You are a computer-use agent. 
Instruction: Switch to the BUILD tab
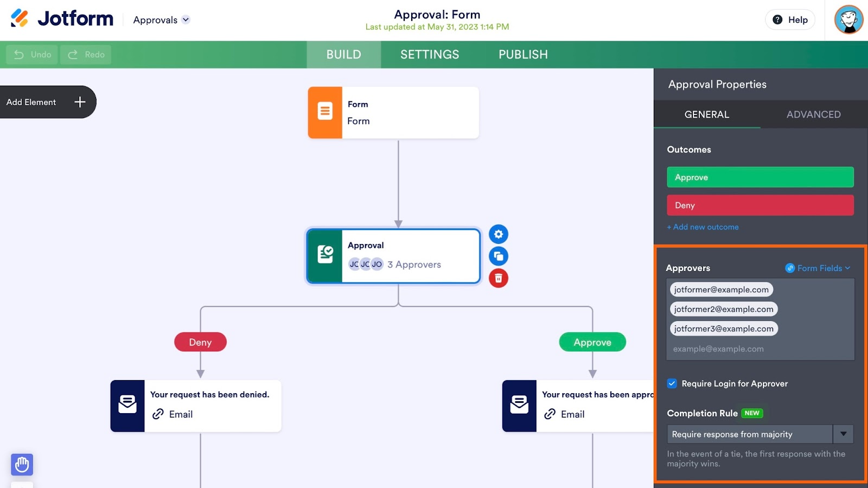click(343, 55)
